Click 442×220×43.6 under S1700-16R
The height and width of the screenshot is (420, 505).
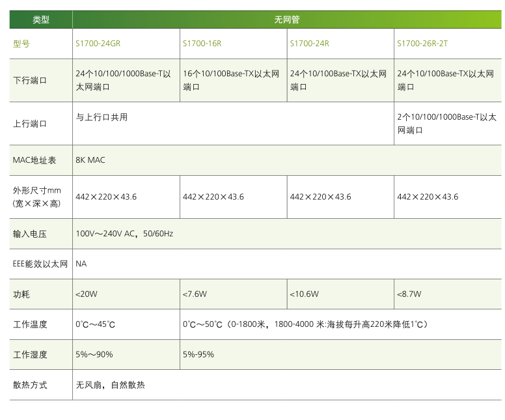click(213, 197)
